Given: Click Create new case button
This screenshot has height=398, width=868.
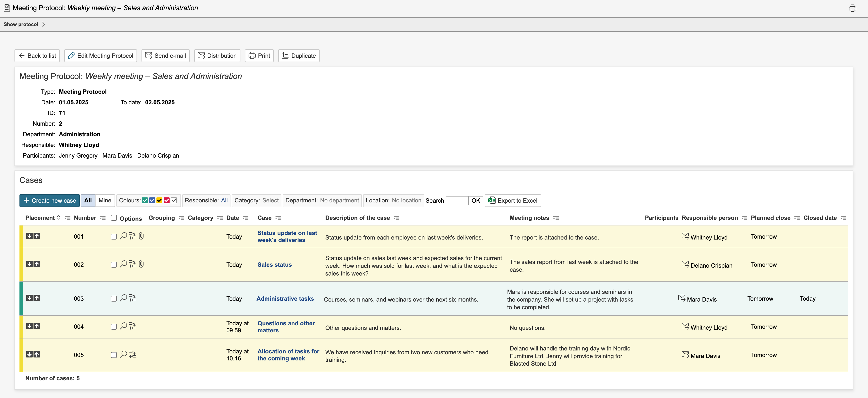Looking at the screenshot, I should [x=50, y=201].
